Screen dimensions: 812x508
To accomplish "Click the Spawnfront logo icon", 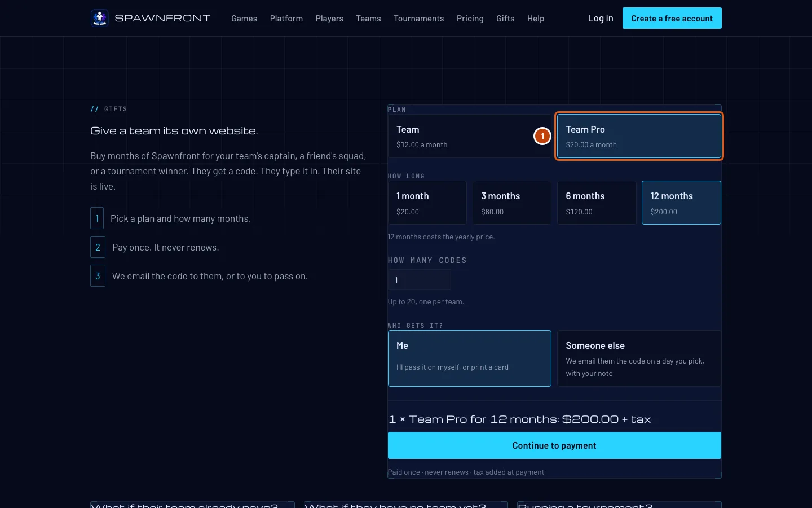I will click(100, 18).
